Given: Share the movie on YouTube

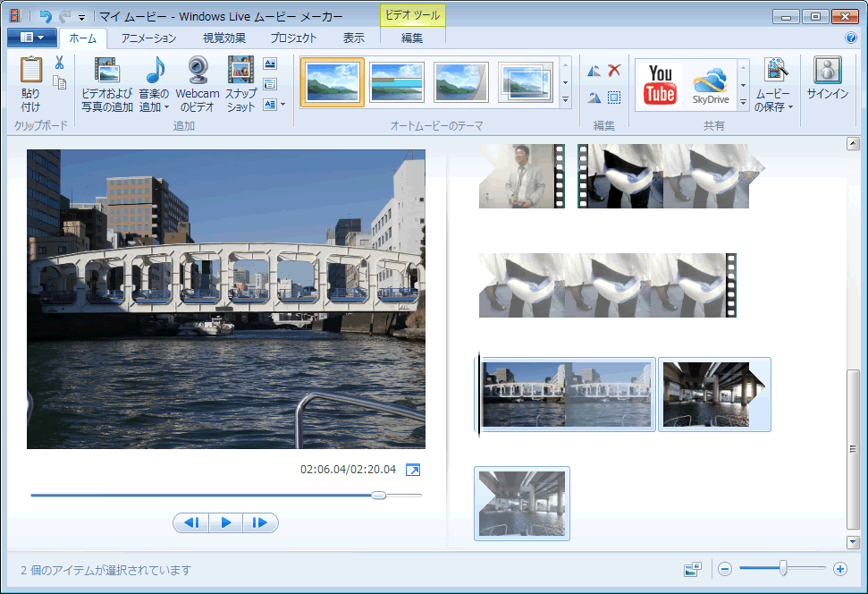Looking at the screenshot, I should coord(660,85).
